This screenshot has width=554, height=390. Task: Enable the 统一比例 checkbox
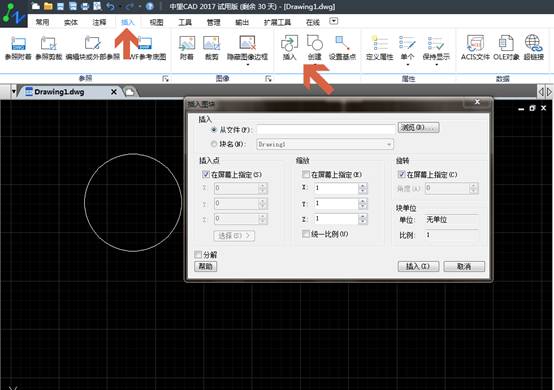click(x=306, y=234)
